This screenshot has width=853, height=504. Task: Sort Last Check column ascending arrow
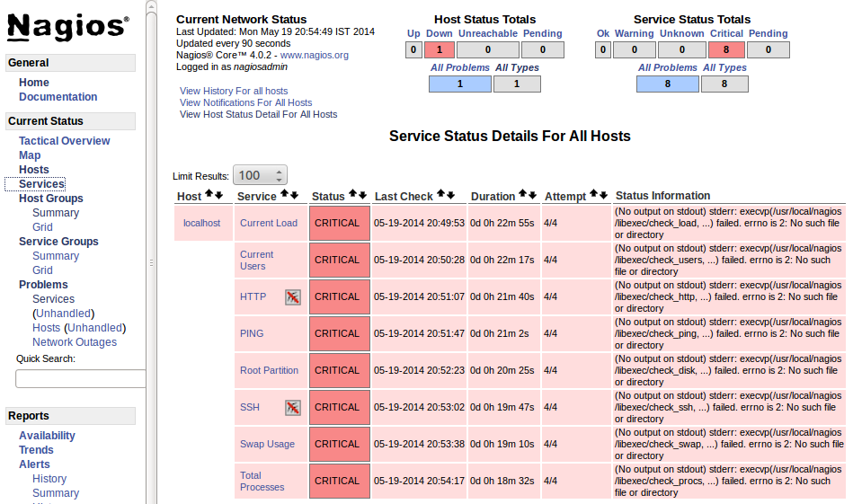click(x=440, y=194)
